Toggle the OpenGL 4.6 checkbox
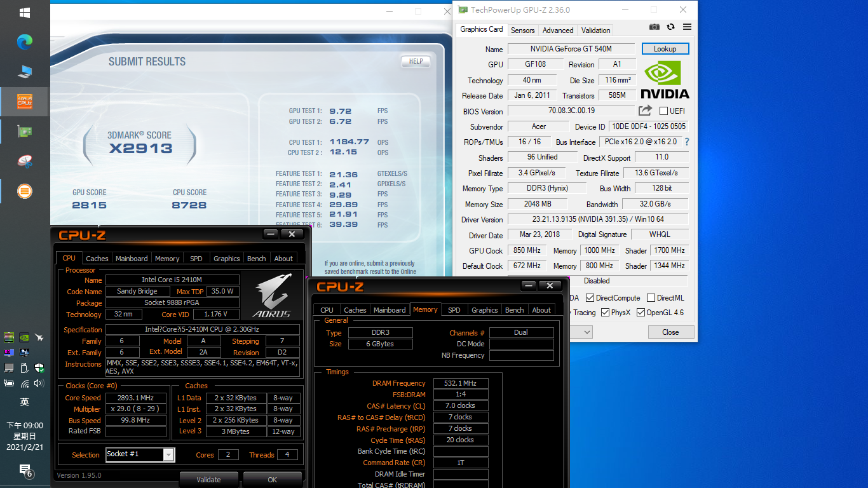The image size is (868, 488). click(x=641, y=312)
